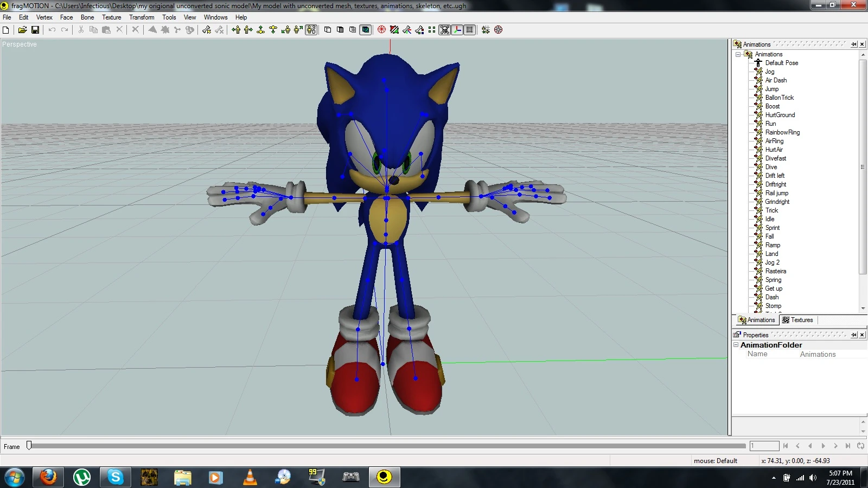Click the Name property value Animations
The image size is (868, 488).
click(x=818, y=354)
